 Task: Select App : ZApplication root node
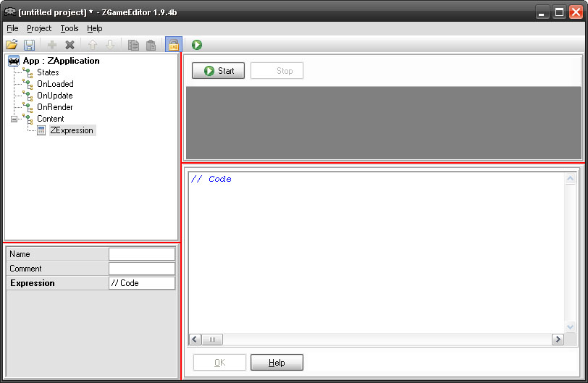(x=61, y=61)
